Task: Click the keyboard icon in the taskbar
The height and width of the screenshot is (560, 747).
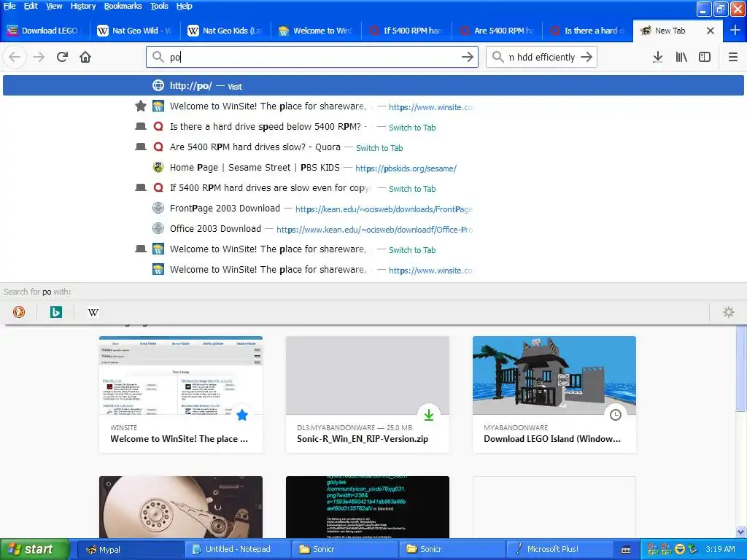Action: (x=626, y=550)
